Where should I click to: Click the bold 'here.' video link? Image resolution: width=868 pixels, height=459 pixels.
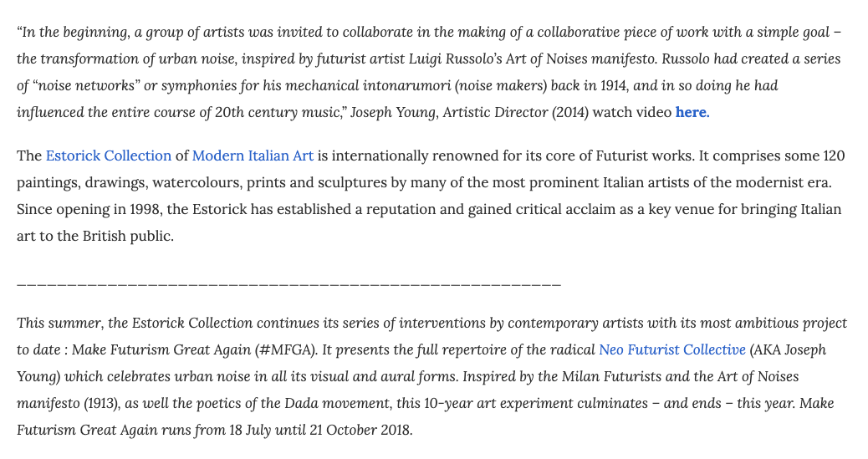692,112
